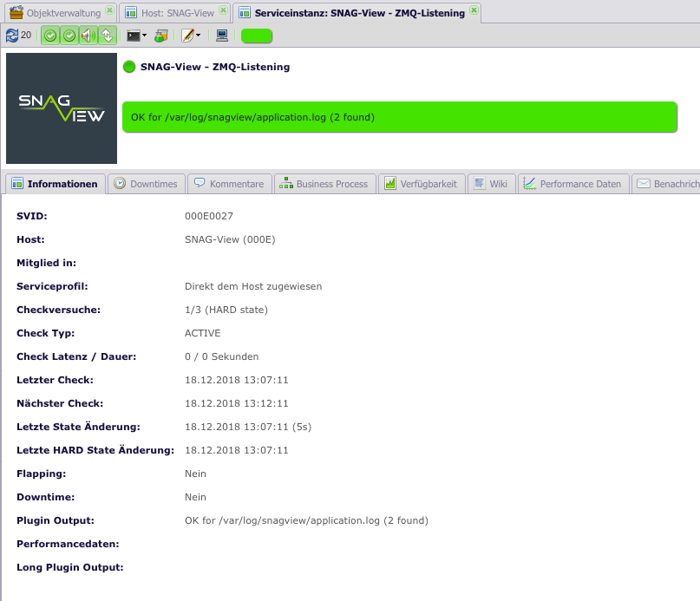Toggle flap detection up-down arrows button

click(108, 36)
